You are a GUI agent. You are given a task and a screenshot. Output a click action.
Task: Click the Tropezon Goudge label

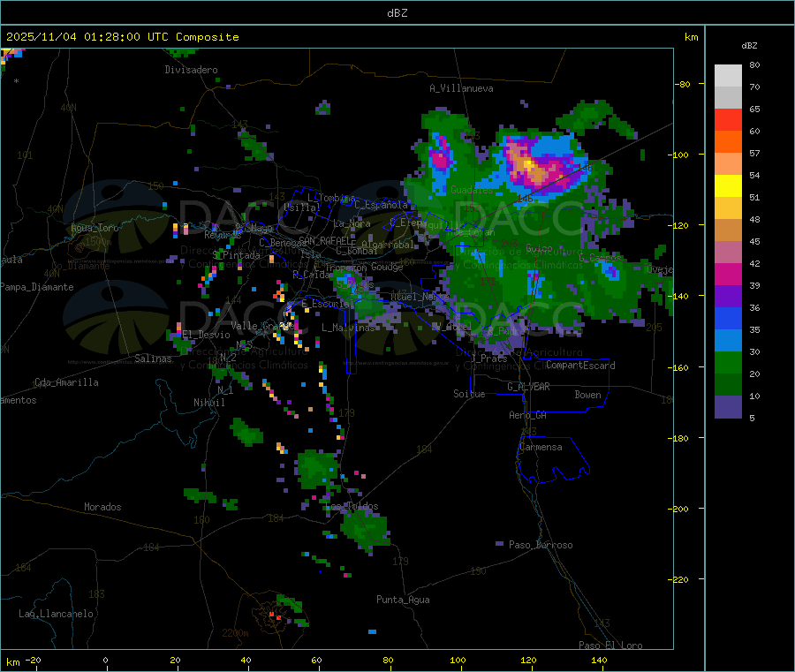click(364, 267)
